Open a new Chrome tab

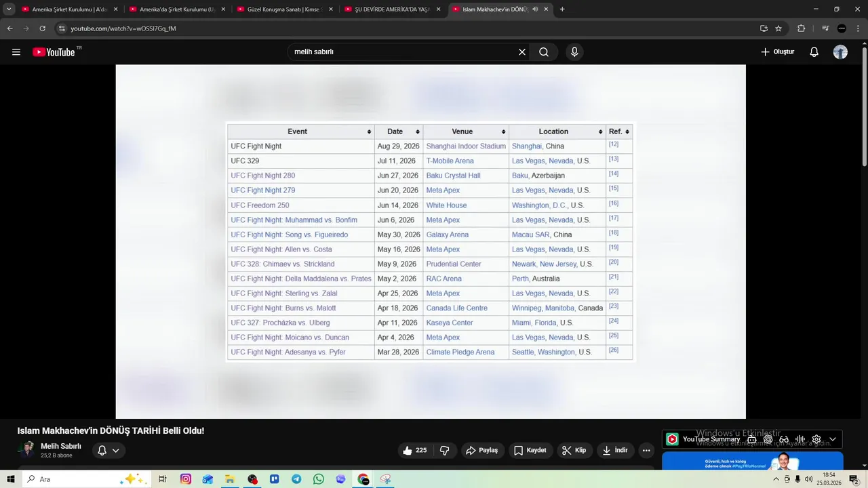coord(562,9)
